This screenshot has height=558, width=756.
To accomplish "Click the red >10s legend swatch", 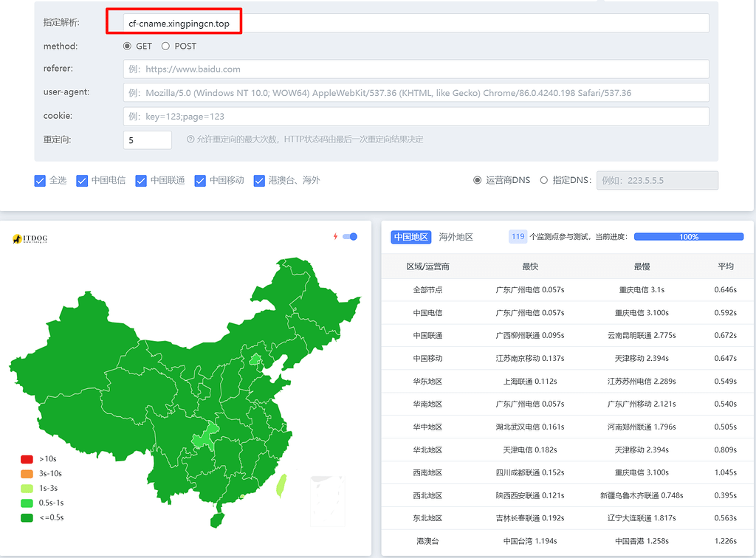I will point(27,459).
